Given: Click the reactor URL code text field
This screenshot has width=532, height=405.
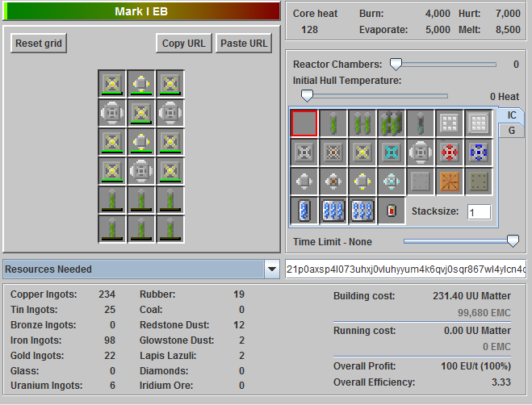Looking at the screenshot, I should [x=406, y=269].
